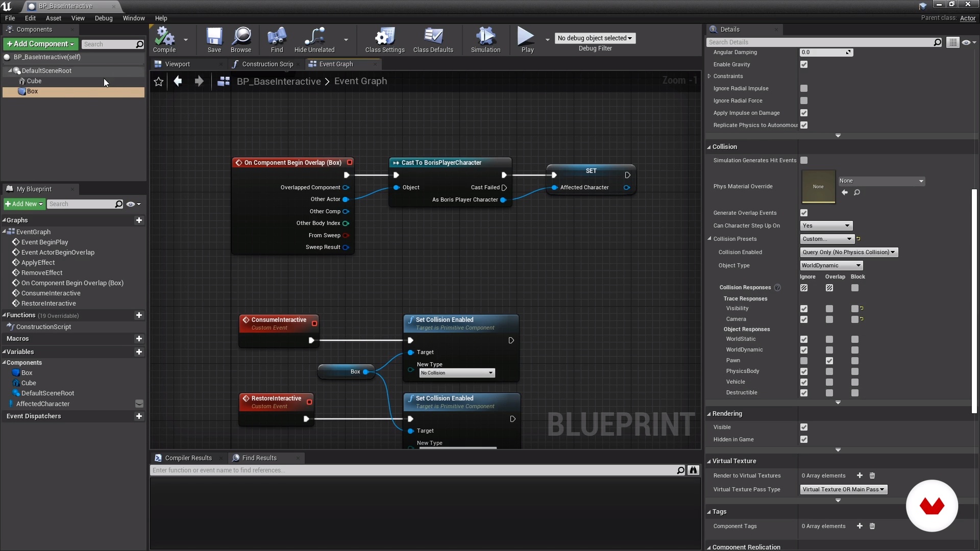Add new variable with plus icon
This screenshot has width=980, height=551.
139,352
